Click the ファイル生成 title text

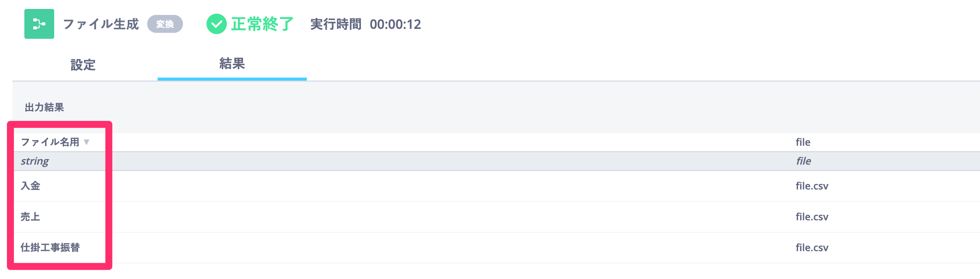[101, 24]
